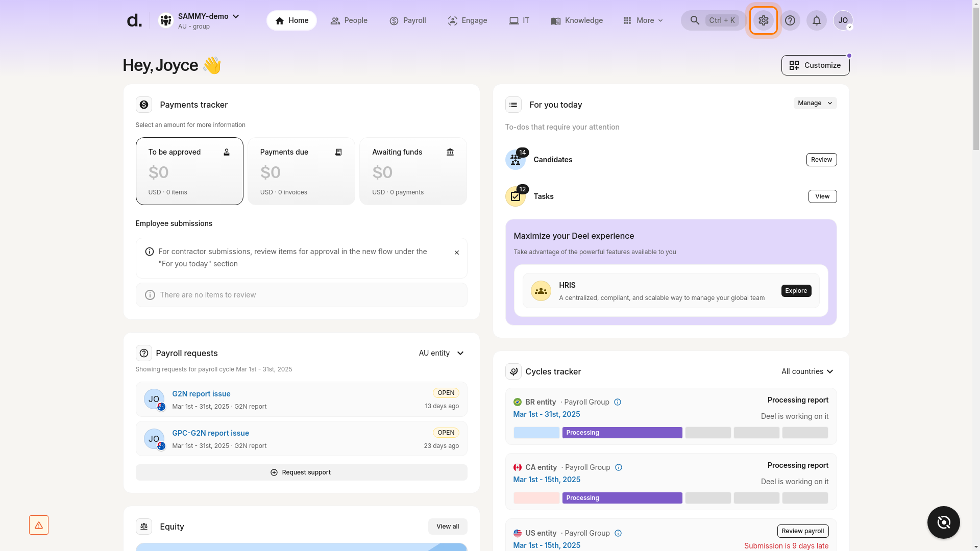Open US entity Mar 1st - 15th, 2025 cycle

[546, 545]
